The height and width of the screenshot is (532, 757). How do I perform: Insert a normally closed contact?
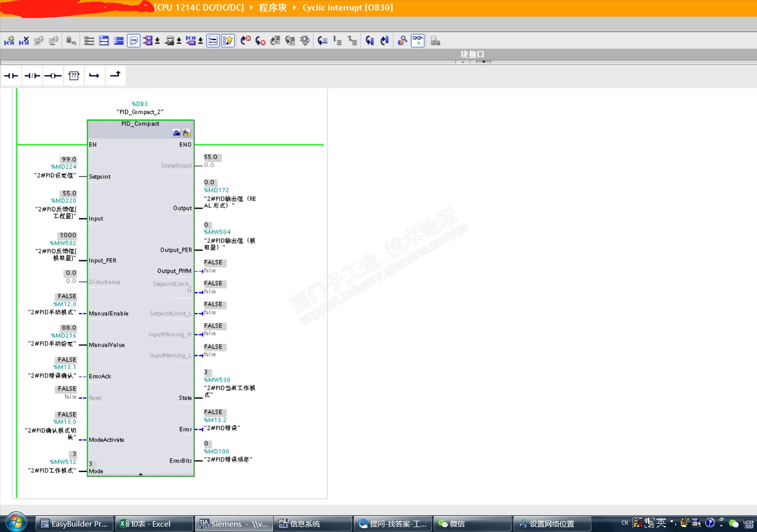click(32, 76)
